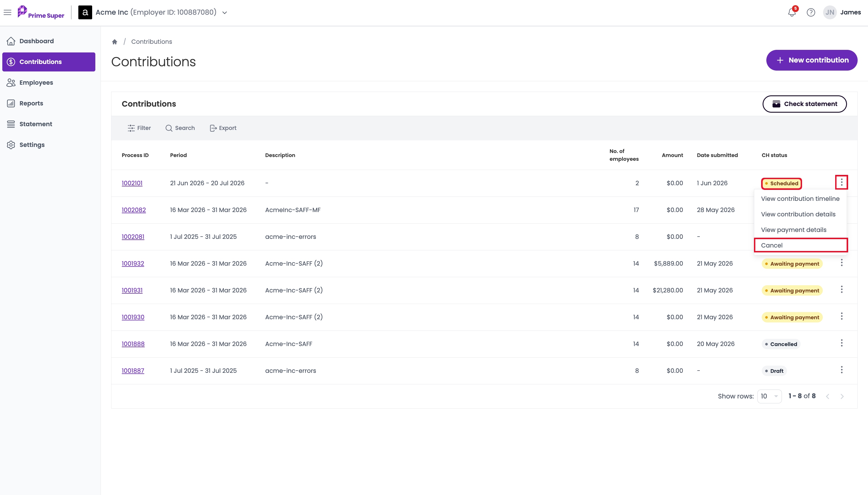
Task: Go to home via breadcrumb house icon
Action: tap(115, 42)
